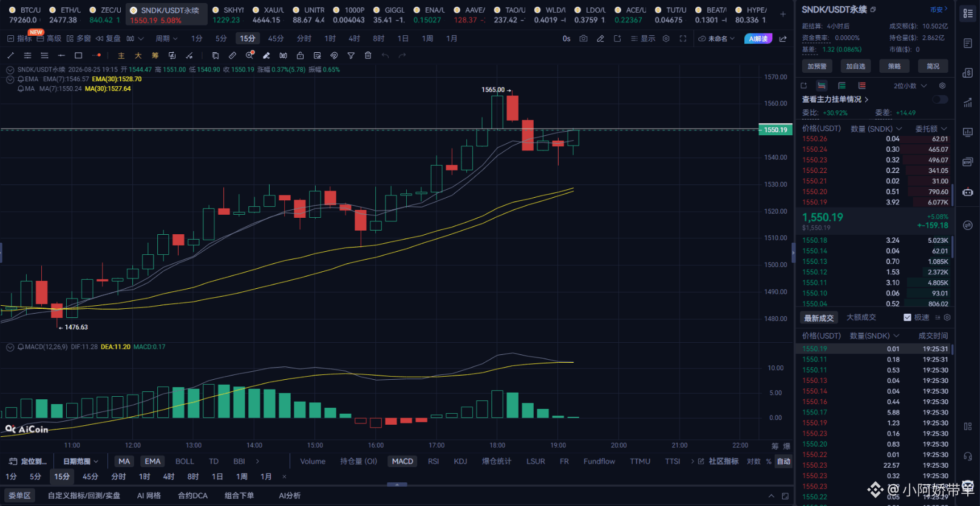
Task: Open the 委单区 bottom tab
Action: [x=19, y=496]
